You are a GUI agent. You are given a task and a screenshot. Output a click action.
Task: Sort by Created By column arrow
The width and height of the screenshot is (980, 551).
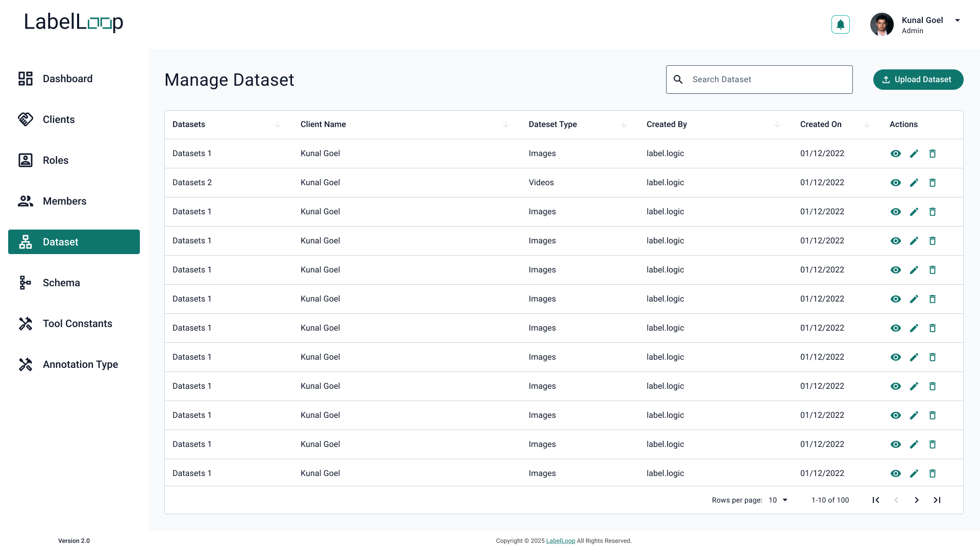point(777,124)
